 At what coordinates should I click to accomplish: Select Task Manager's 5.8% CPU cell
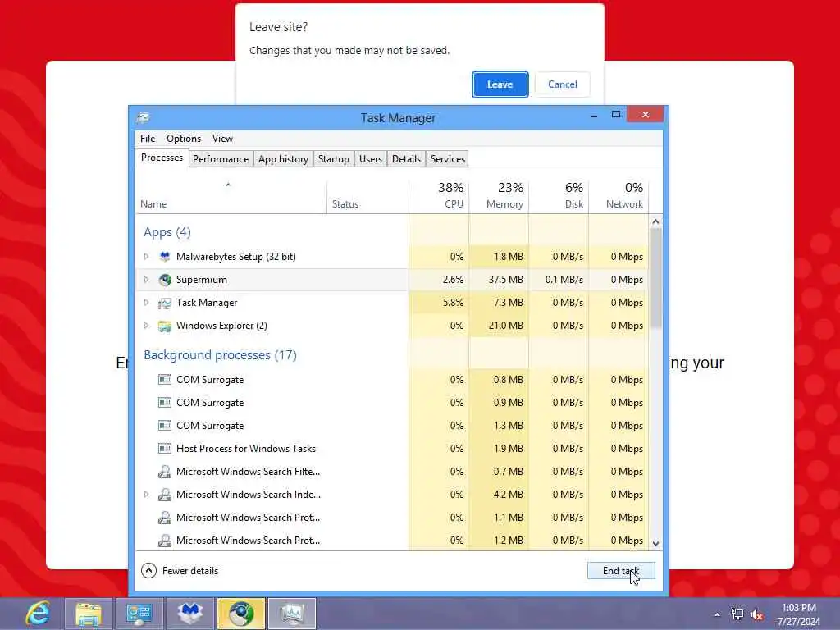pos(439,303)
